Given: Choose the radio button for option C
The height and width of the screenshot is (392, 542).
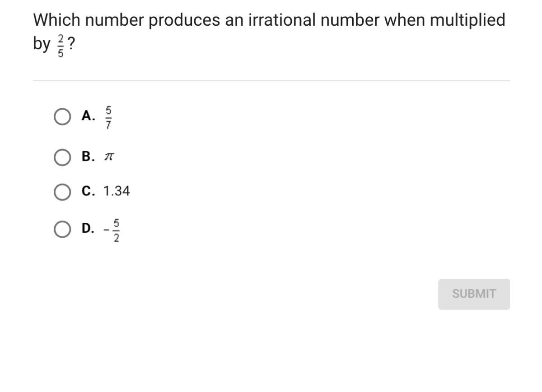Looking at the screenshot, I should (x=62, y=192).
